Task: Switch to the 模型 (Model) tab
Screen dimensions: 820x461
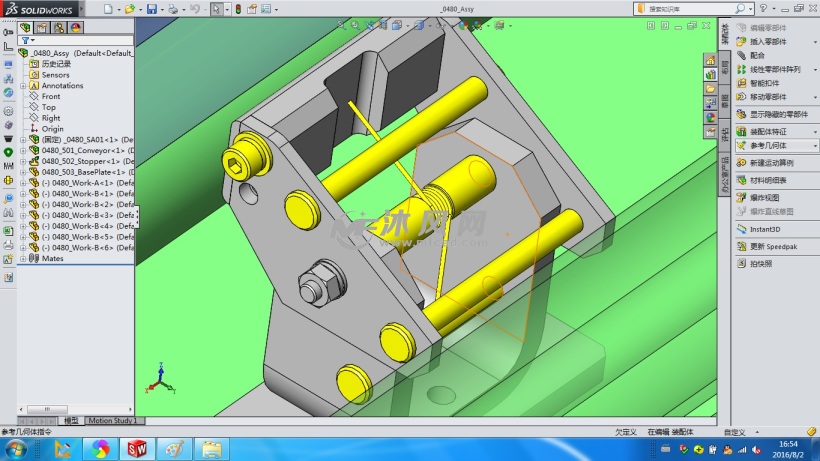Action: tap(70, 421)
